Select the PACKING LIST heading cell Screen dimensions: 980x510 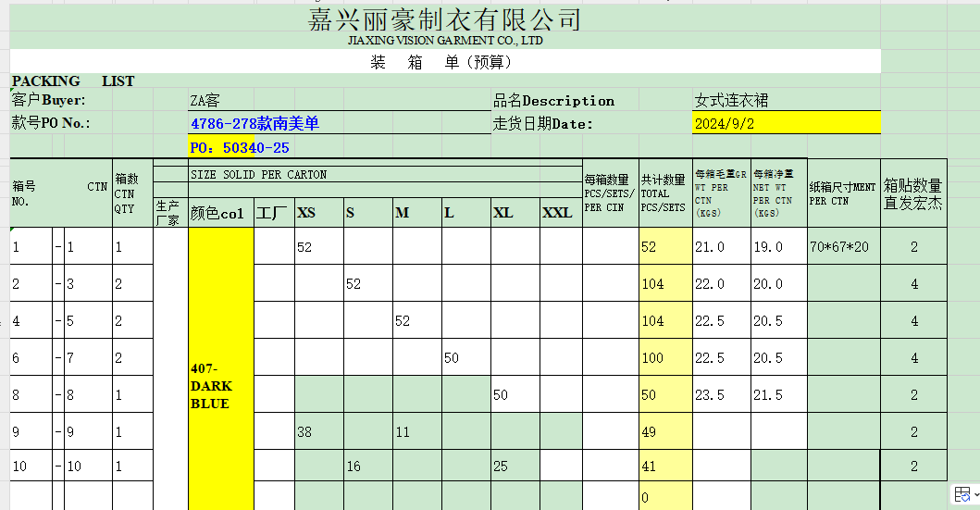pyautogui.click(x=74, y=81)
